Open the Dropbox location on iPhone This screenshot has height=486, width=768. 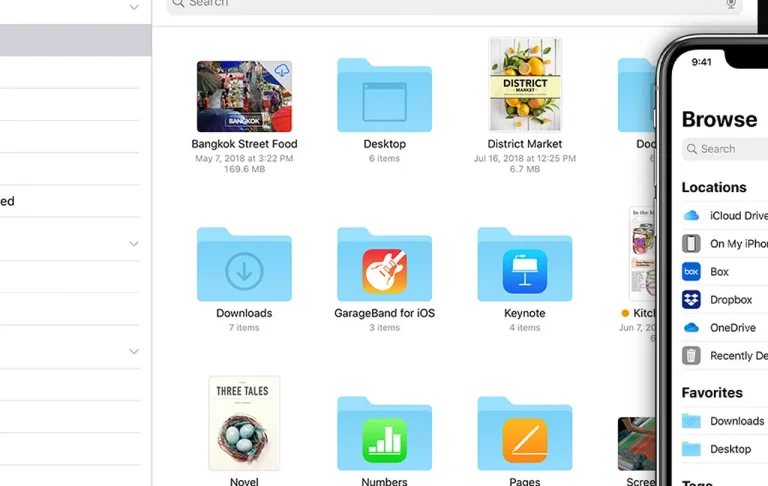click(x=725, y=299)
